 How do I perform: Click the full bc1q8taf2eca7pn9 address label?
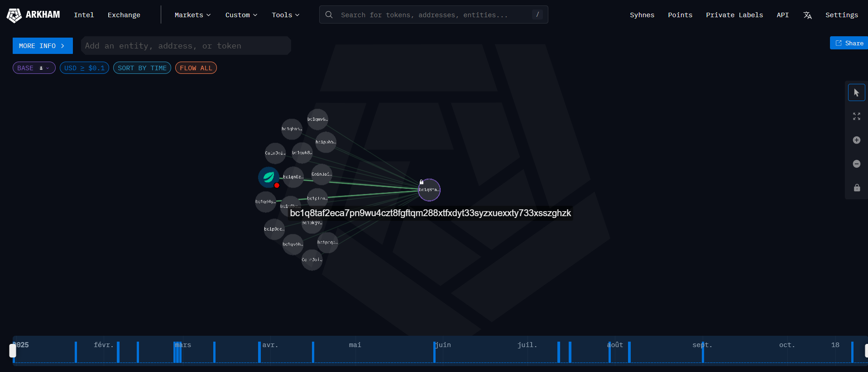pos(430,213)
